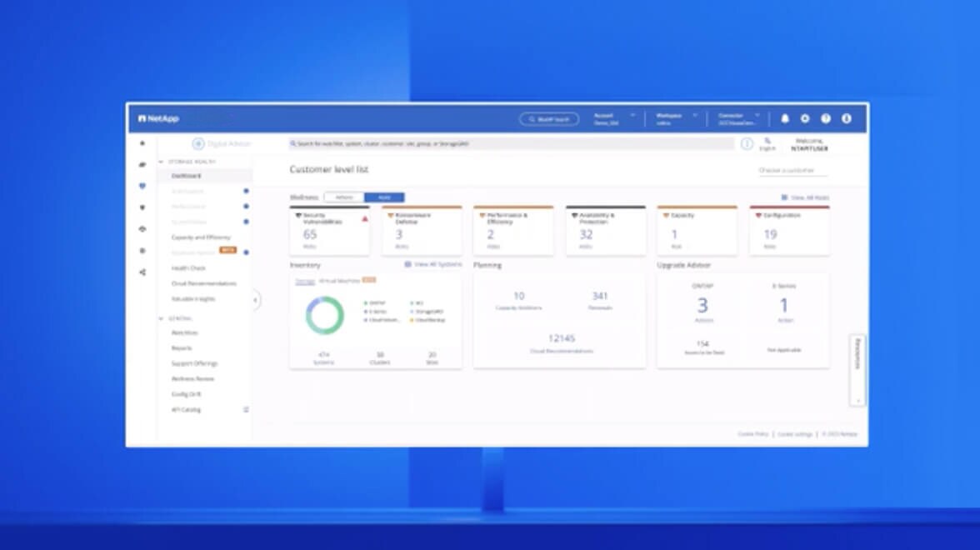Click the info circle icon beside search bar
The height and width of the screenshot is (550, 980).
click(x=747, y=144)
